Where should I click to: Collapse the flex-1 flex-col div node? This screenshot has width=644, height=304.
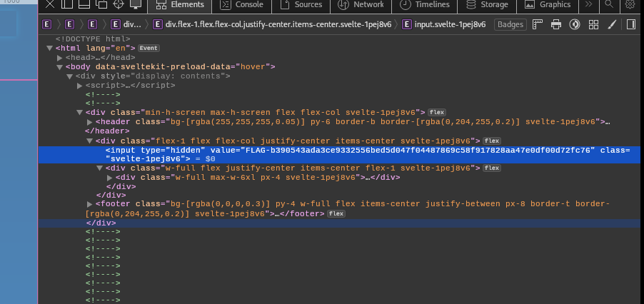point(89,141)
